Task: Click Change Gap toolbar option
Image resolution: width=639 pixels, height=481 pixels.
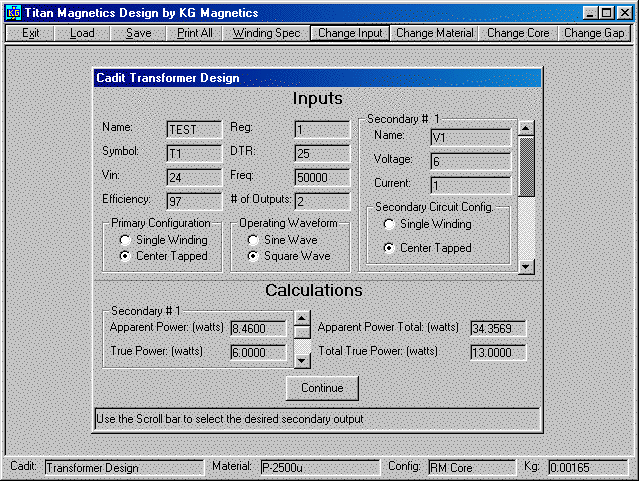Action: click(x=594, y=33)
